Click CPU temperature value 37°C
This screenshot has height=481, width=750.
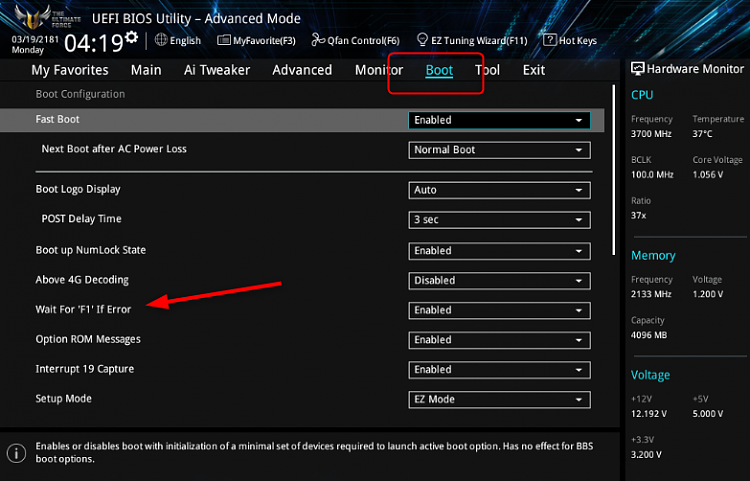click(702, 134)
